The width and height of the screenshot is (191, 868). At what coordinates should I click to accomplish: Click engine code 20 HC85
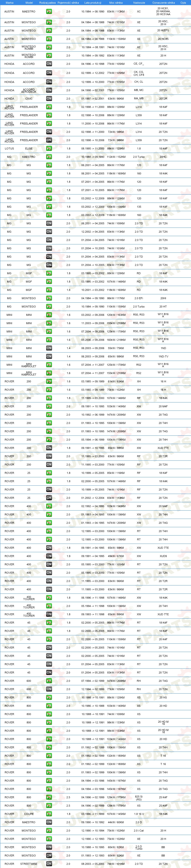coord(163,39)
